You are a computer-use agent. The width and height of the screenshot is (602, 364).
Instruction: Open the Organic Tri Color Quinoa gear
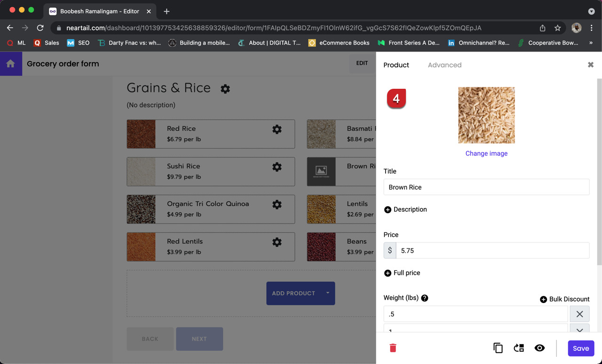click(277, 204)
